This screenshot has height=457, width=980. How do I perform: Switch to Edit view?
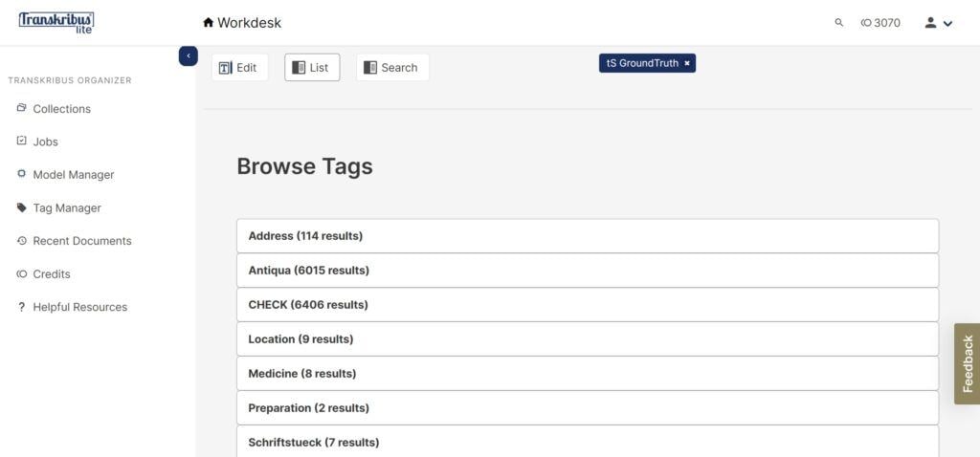click(238, 68)
